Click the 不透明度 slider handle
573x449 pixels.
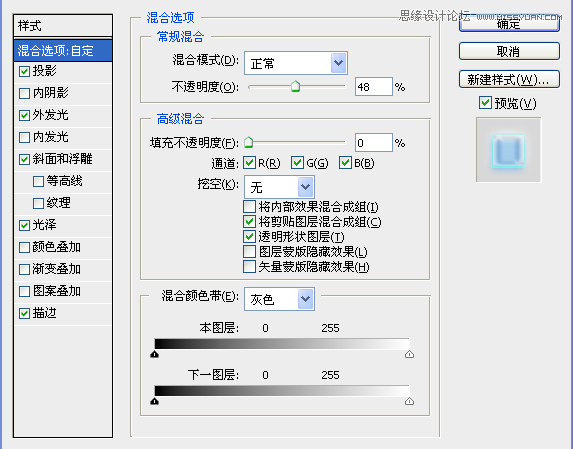coord(295,86)
